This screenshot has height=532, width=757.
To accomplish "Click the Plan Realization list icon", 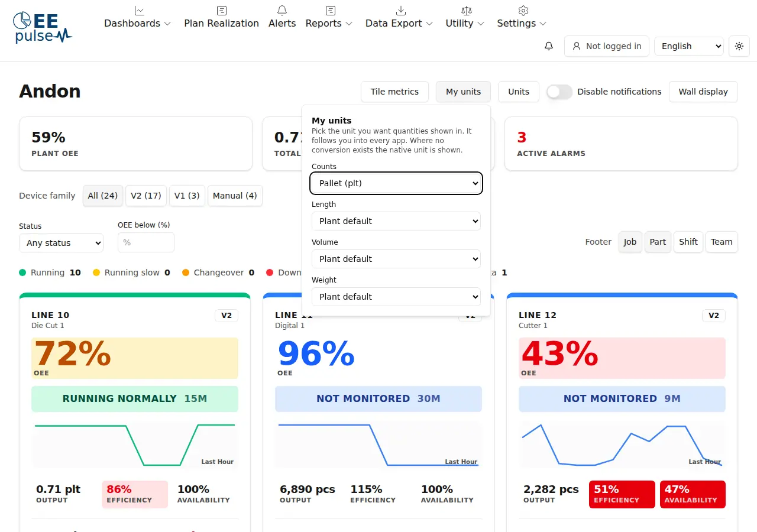I will click(222, 10).
